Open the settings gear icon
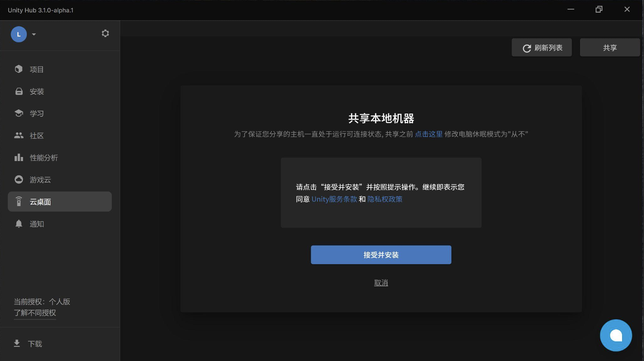Screen dimensions: 644x361 (105, 33)
